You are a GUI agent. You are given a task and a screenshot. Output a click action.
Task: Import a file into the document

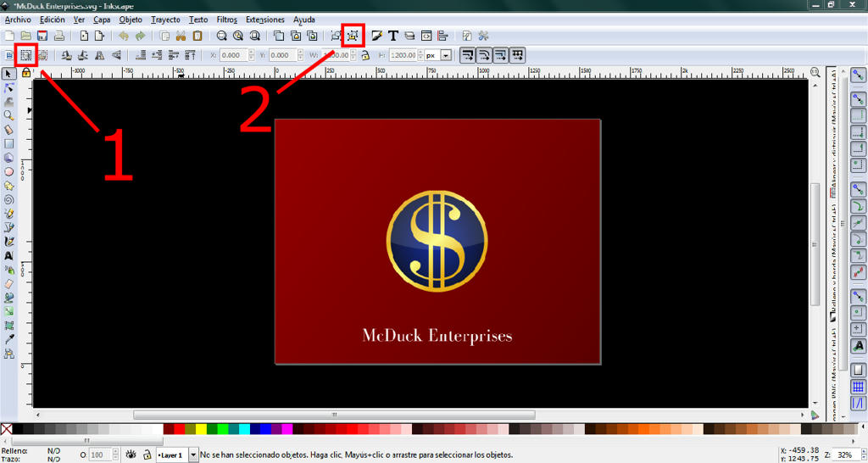click(84, 36)
